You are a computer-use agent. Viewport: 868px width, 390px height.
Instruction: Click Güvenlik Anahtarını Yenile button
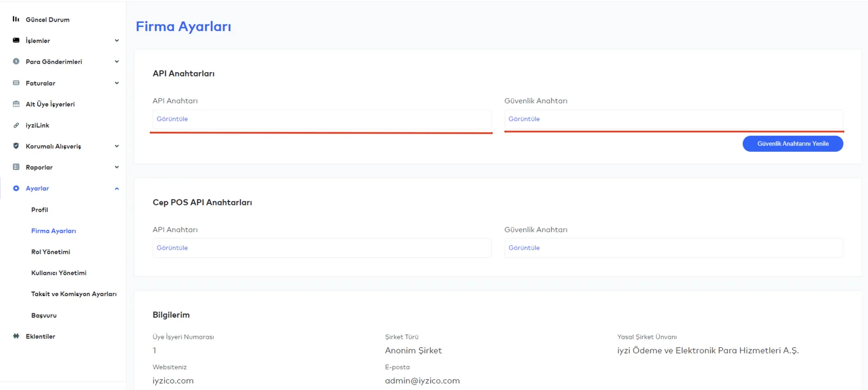[793, 144]
